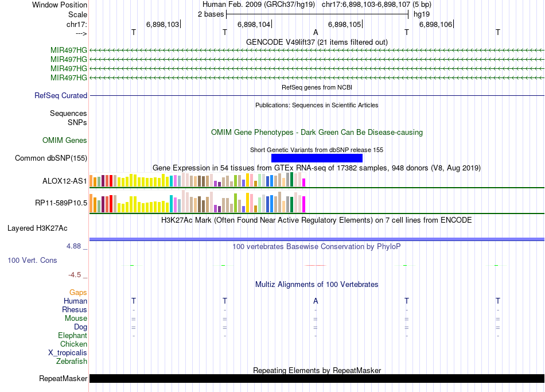
Task: Click the A base in the Human alignment row
Action: pos(316,301)
